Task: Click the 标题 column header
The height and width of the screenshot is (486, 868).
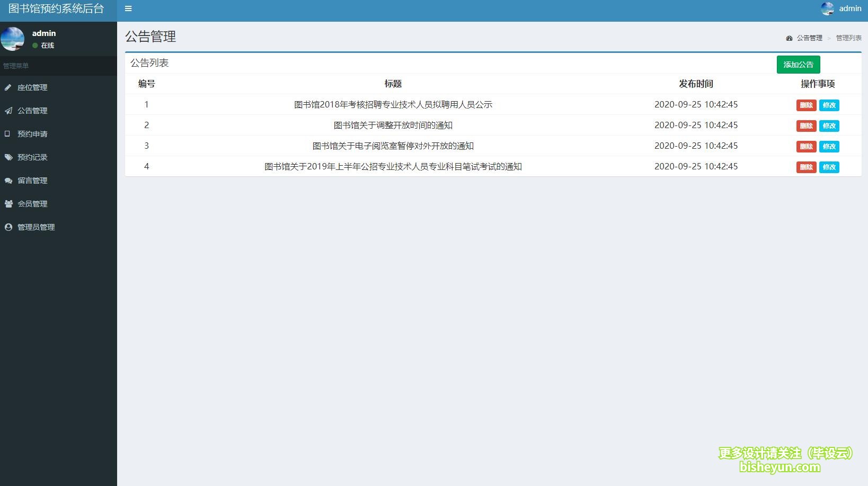Action: click(x=393, y=84)
